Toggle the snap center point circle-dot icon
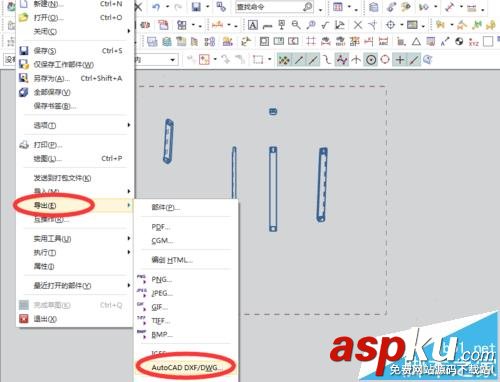 click(x=371, y=60)
